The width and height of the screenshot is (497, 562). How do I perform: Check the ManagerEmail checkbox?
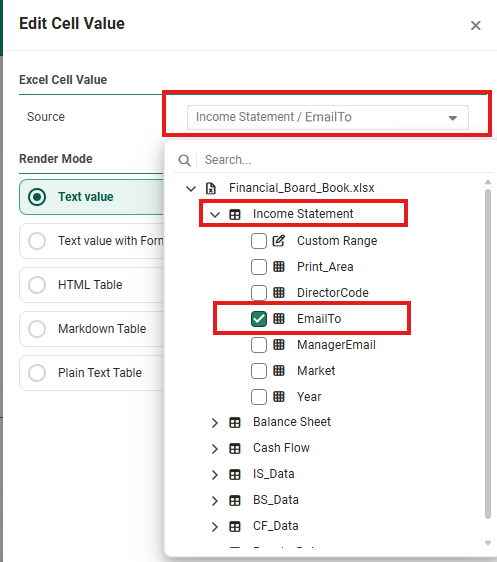coord(259,345)
